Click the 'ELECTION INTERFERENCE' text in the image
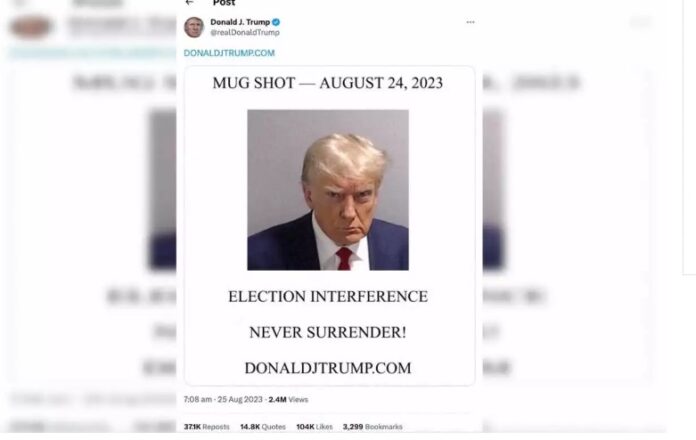This screenshot has height=440, width=696. [x=328, y=296]
